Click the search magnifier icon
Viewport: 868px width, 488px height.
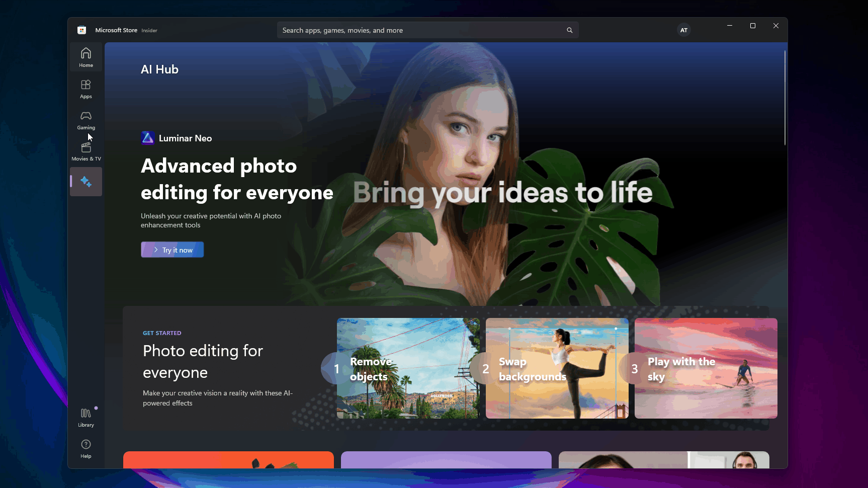tap(570, 30)
